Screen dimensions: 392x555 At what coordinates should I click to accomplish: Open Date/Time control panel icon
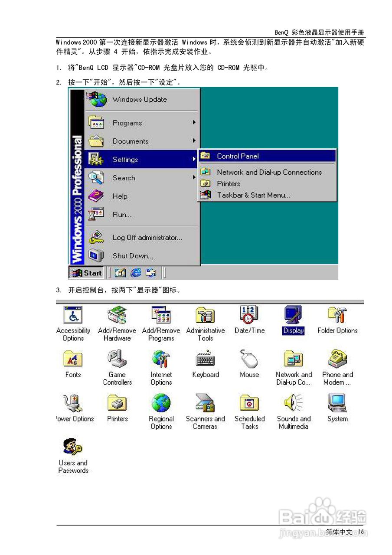point(249,315)
